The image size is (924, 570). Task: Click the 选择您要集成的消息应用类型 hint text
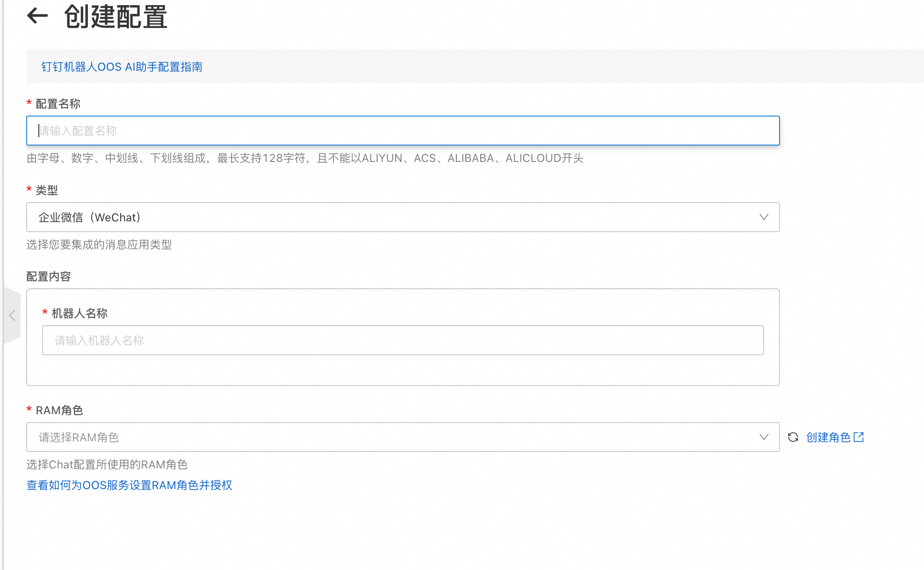pos(99,245)
